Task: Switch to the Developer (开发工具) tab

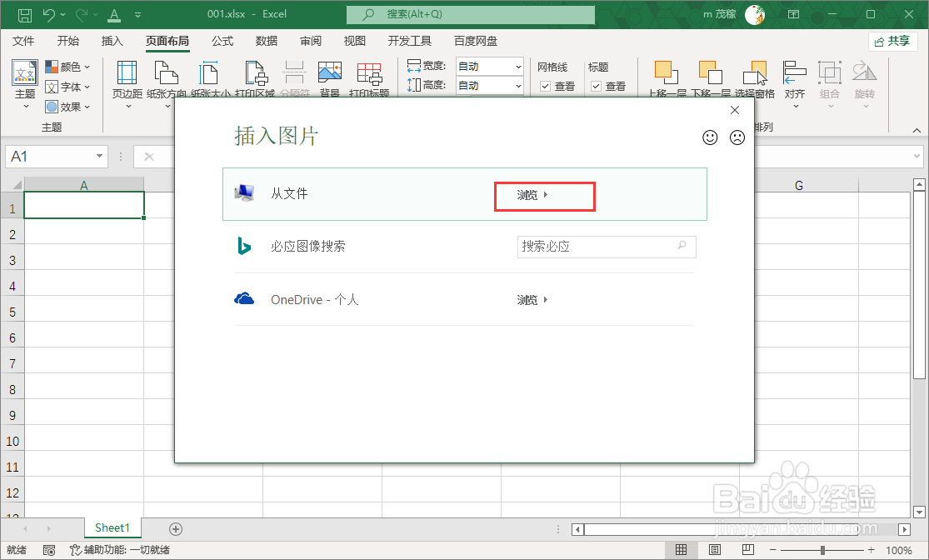Action: coord(409,41)
